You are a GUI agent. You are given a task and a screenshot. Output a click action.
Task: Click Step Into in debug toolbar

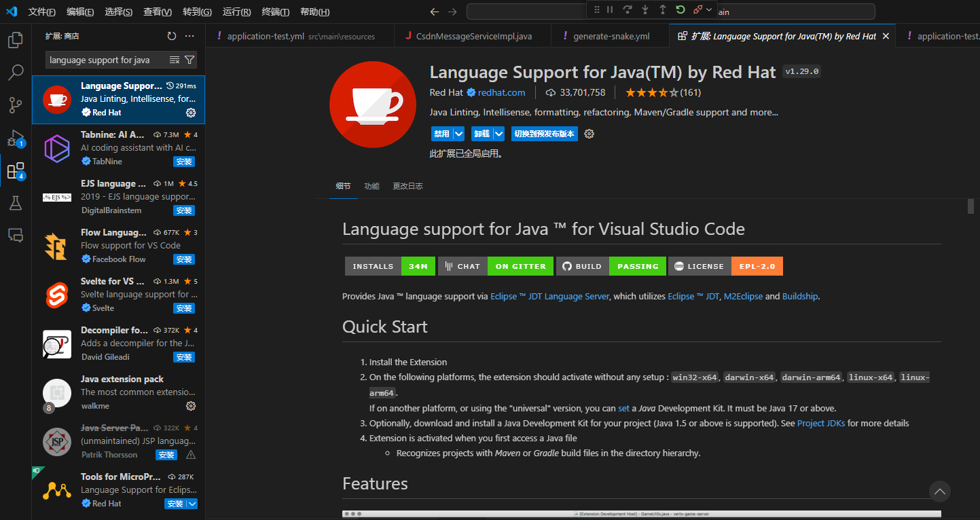(x=645, y=10)
